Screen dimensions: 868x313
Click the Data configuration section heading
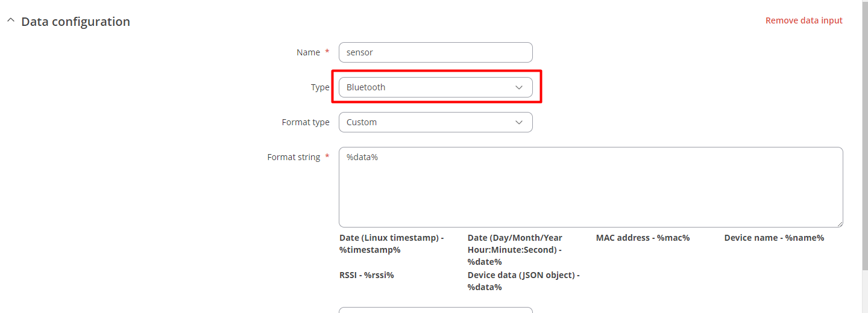(75, 22)
